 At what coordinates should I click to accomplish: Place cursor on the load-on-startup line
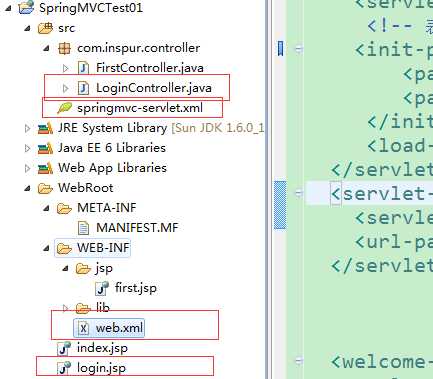pos(400,146)
